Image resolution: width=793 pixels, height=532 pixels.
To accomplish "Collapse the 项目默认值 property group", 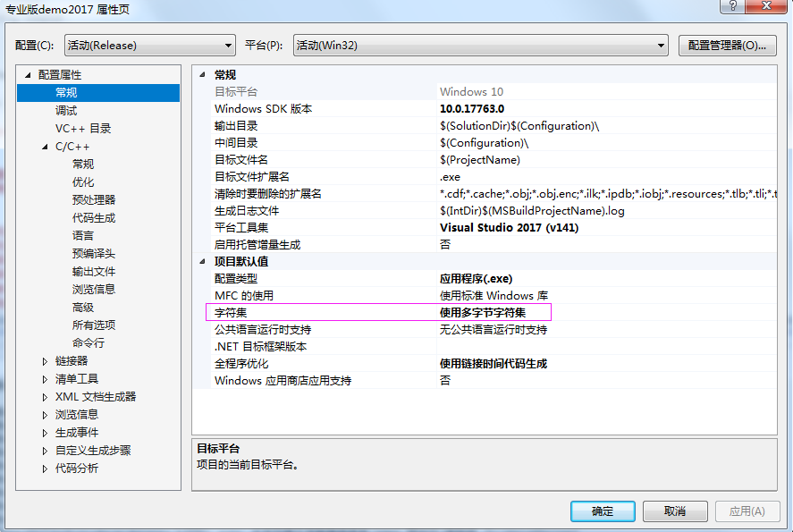I will (x=205, y=261).
